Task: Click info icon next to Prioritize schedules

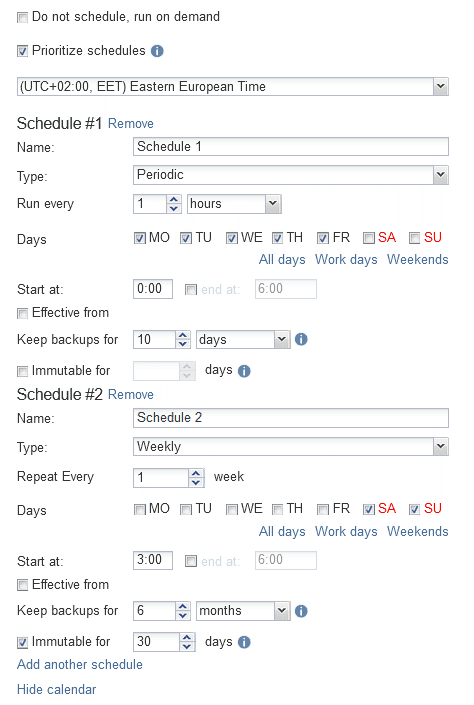Action: click(157, 51)
